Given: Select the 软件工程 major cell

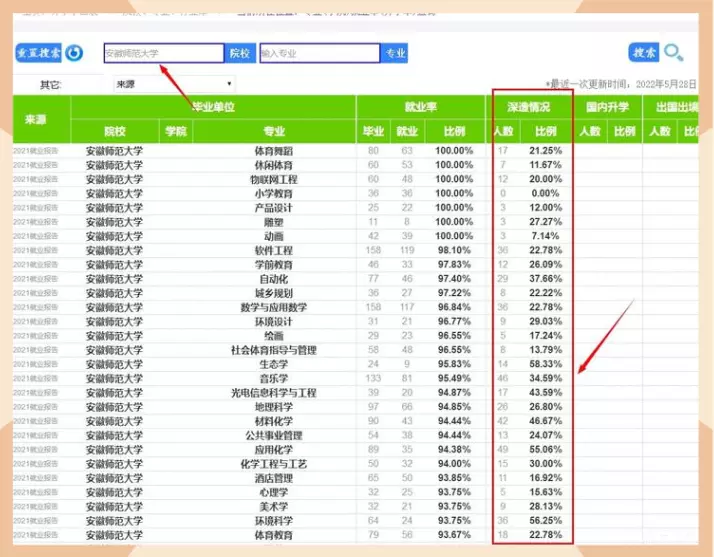Looking at the screenshot, I should 274,250.
